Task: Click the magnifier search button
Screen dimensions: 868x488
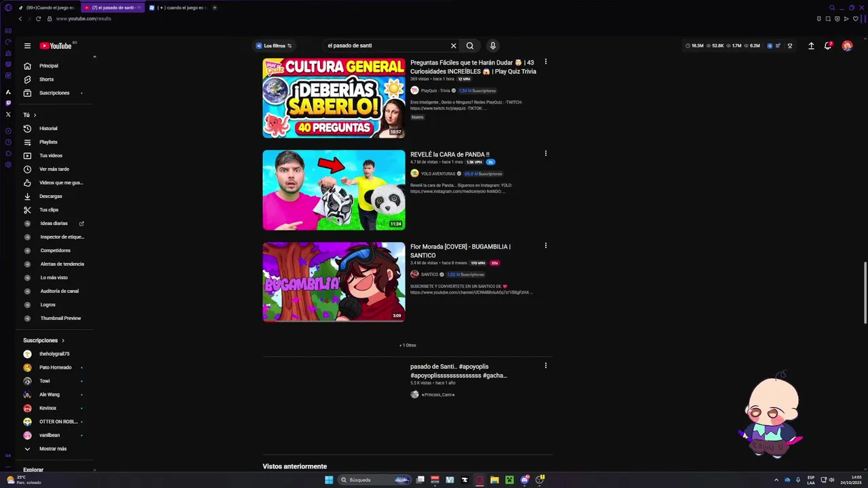Action: click(x=470, y=45)
